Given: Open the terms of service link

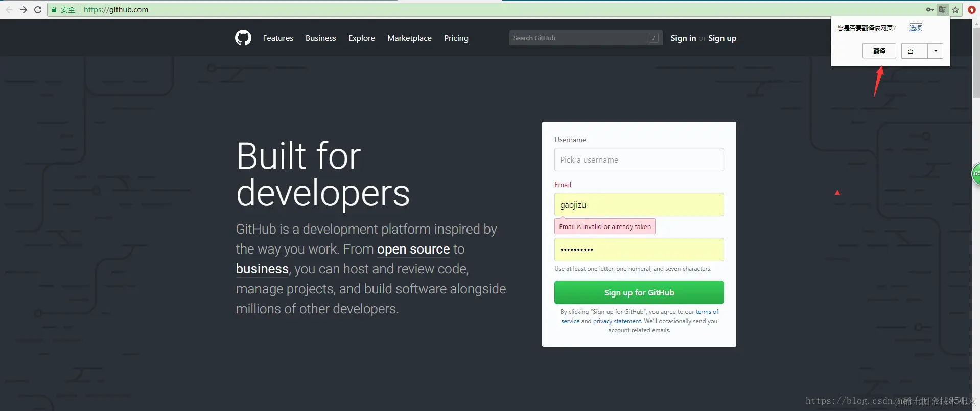Looking at the screenshot, I should (x=707, y=312).
